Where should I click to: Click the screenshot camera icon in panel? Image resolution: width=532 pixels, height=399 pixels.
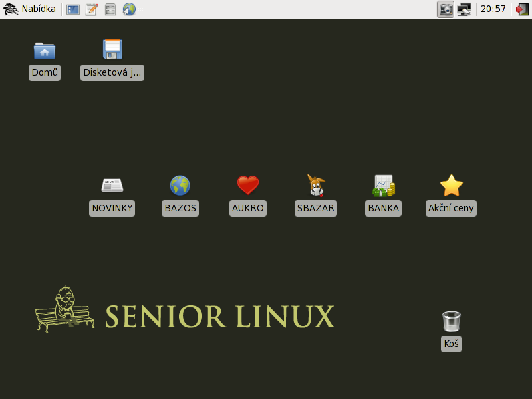pos(446,9)
